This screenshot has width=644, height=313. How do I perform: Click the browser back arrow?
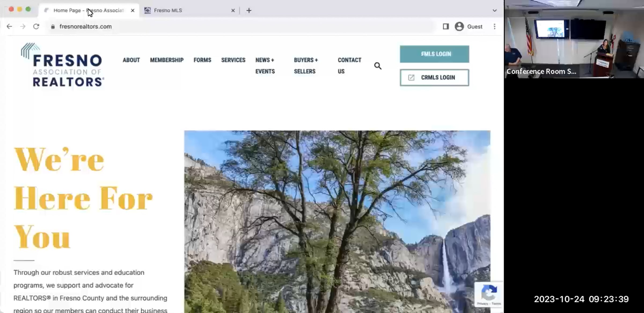[9, 27]
